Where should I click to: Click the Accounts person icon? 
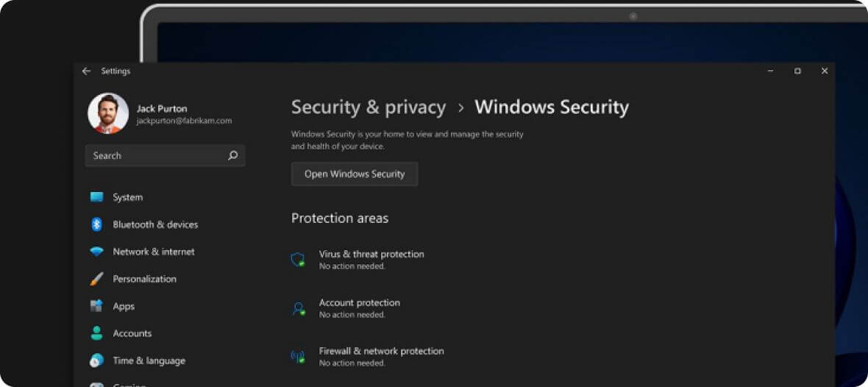tap(96, 333)
